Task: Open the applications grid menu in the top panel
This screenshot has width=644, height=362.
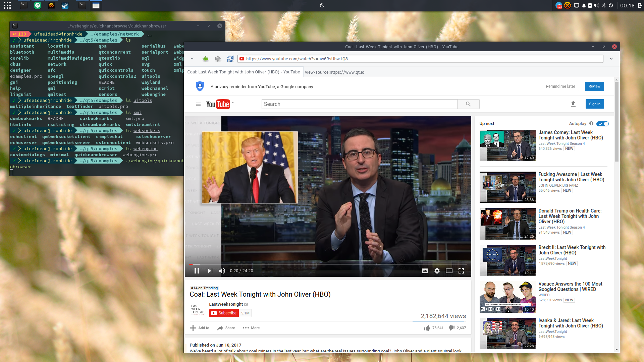Action: (x=7, y=5)
